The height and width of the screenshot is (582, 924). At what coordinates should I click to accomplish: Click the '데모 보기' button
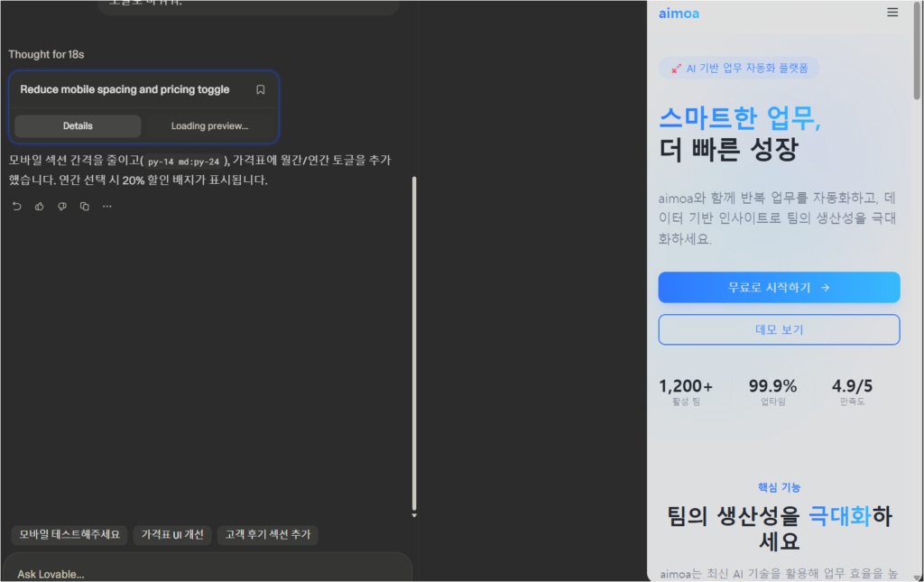(x=779, y=329)
